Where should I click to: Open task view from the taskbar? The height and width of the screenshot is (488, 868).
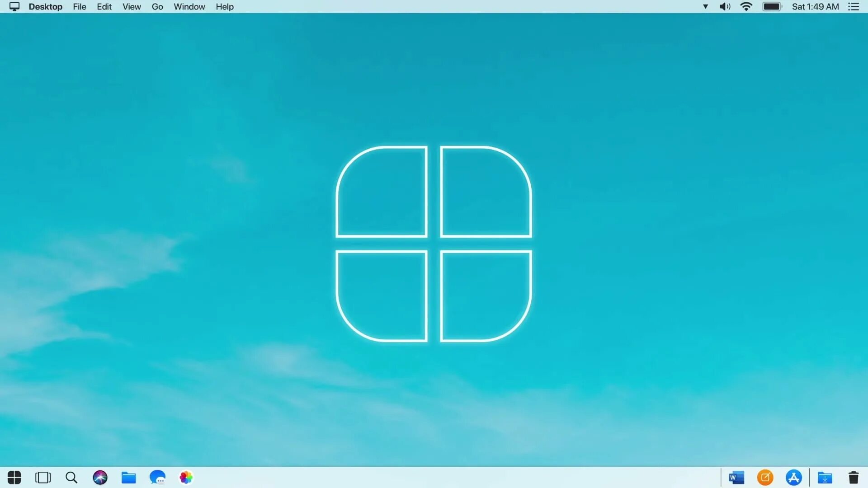43,478
